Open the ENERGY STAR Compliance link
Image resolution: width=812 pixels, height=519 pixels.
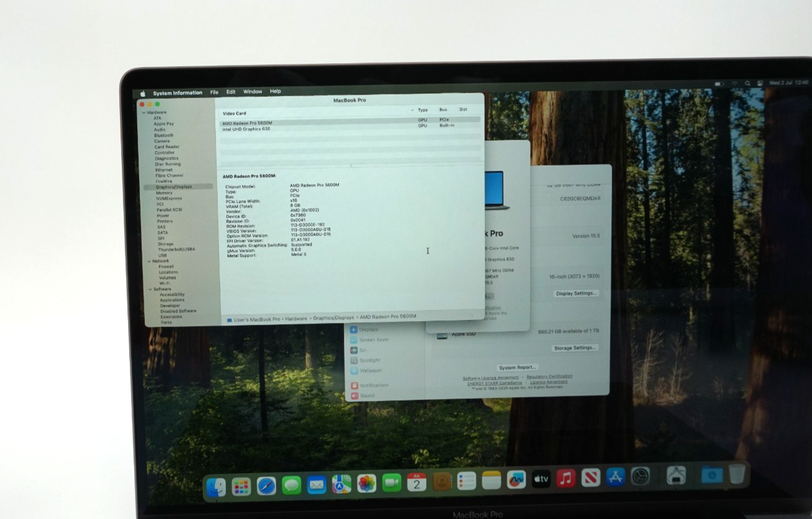tap(495, 383)
